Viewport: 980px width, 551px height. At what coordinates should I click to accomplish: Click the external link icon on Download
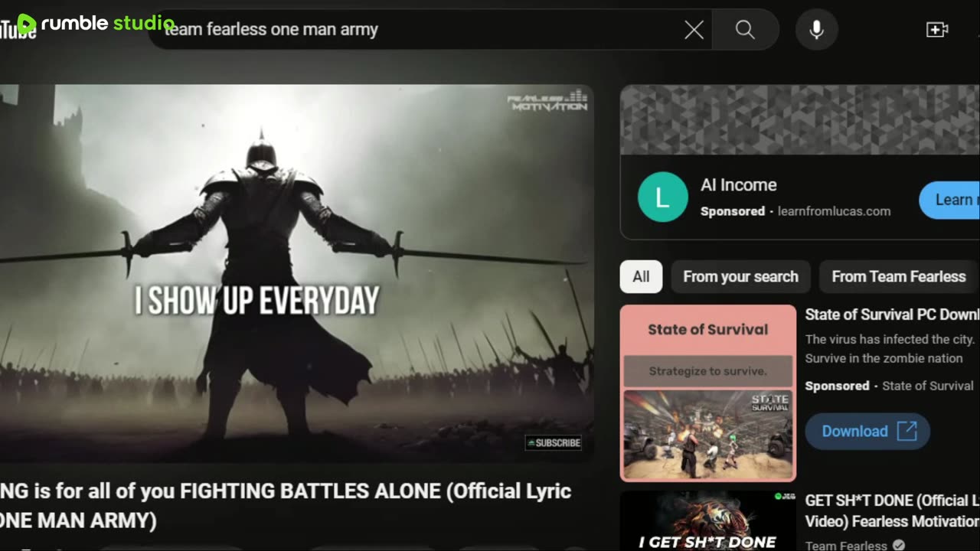point(906,431)
